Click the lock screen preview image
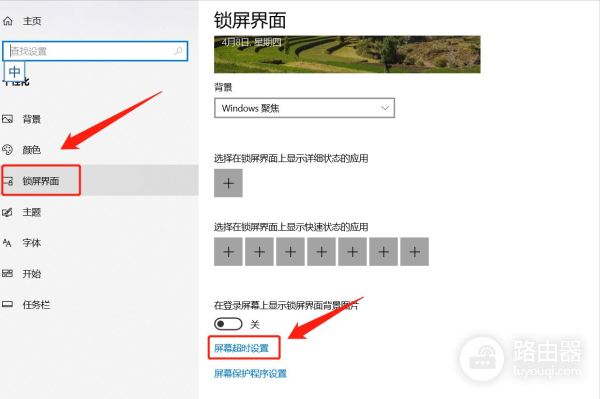 [347, 54]
